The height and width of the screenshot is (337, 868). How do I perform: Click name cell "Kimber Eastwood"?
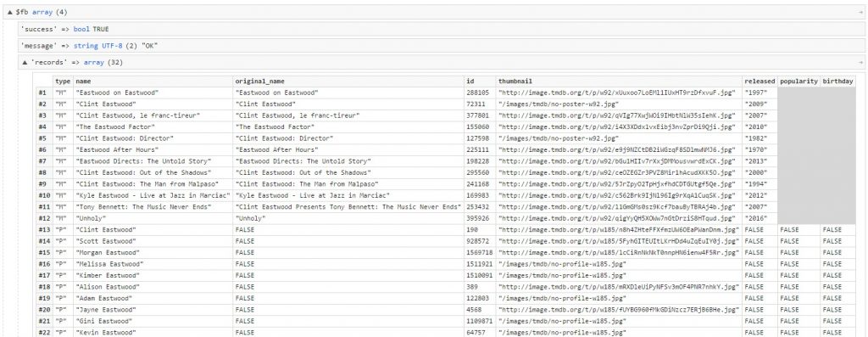[153, 276]
